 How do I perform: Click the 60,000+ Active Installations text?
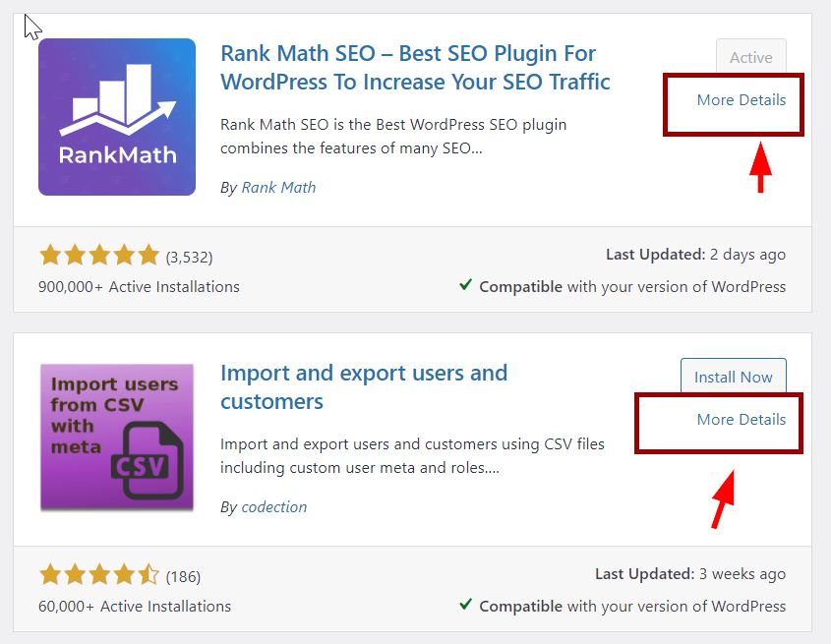coord(135,607)
